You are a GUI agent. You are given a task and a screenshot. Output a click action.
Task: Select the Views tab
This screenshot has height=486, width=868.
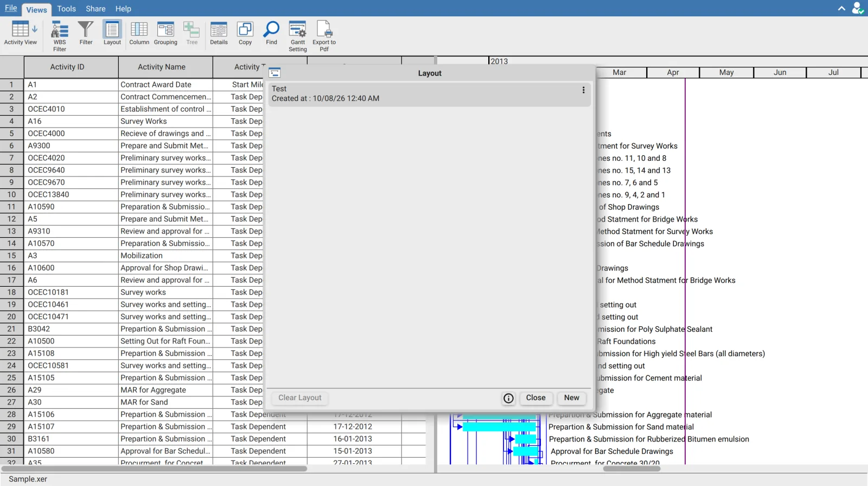click(x=36, y=10)
